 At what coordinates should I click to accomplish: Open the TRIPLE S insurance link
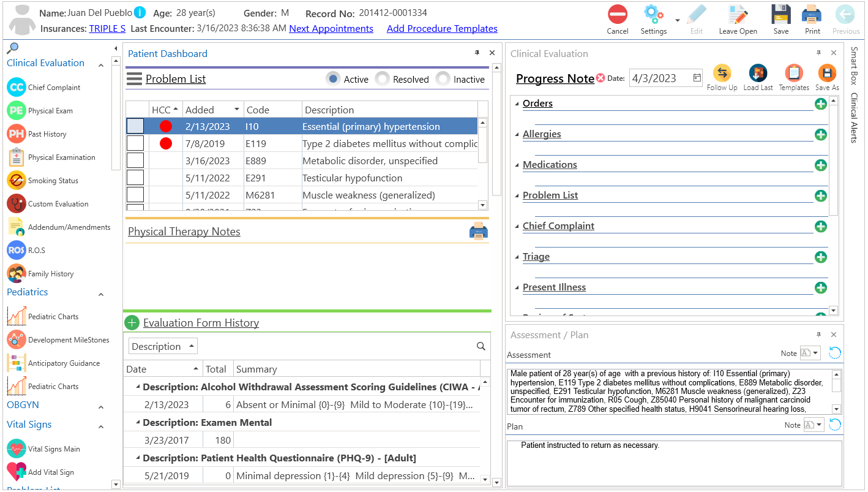tap(107, 28)
